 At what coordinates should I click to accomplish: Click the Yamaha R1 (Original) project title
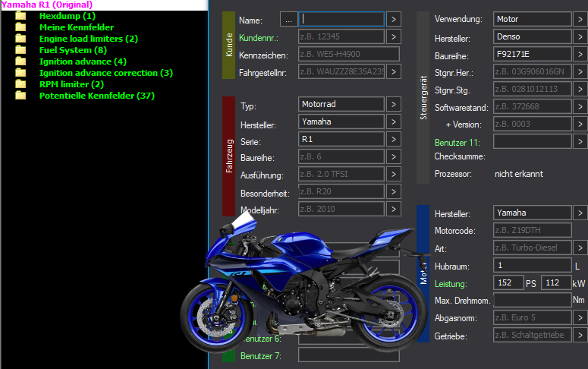tap(47, 5)
